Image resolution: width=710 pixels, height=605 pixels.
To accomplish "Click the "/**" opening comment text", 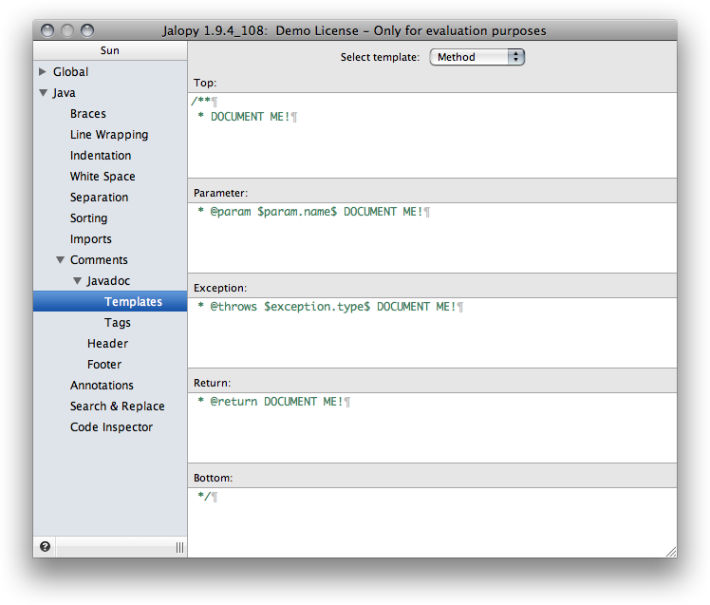I will [x=201, y=101].
